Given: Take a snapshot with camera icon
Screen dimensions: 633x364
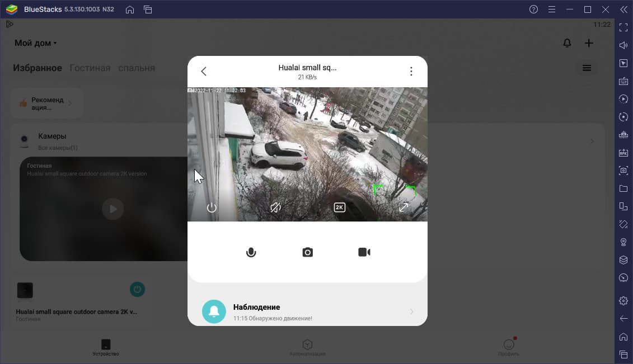Looking at the screenshot, I should click(x=308, y=252).
